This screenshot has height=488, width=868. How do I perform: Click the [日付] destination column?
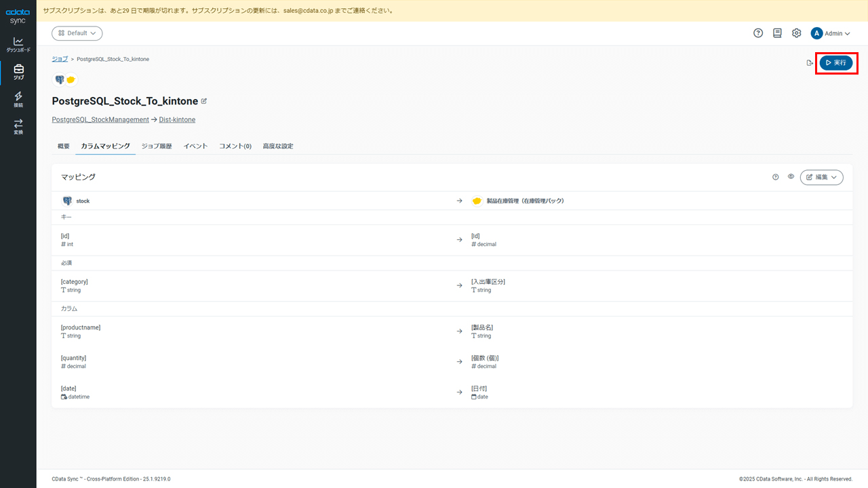click(479, 388)
